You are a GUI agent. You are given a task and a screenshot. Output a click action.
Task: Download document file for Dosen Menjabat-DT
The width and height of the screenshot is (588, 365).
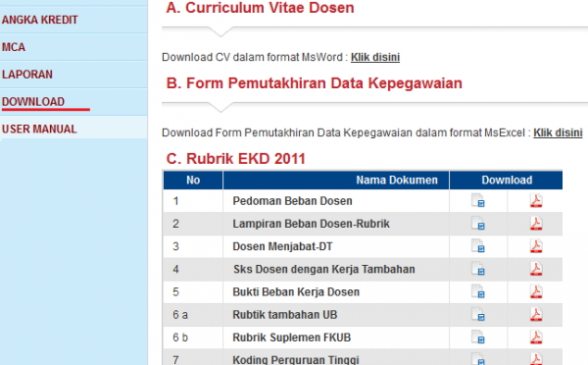478,246
